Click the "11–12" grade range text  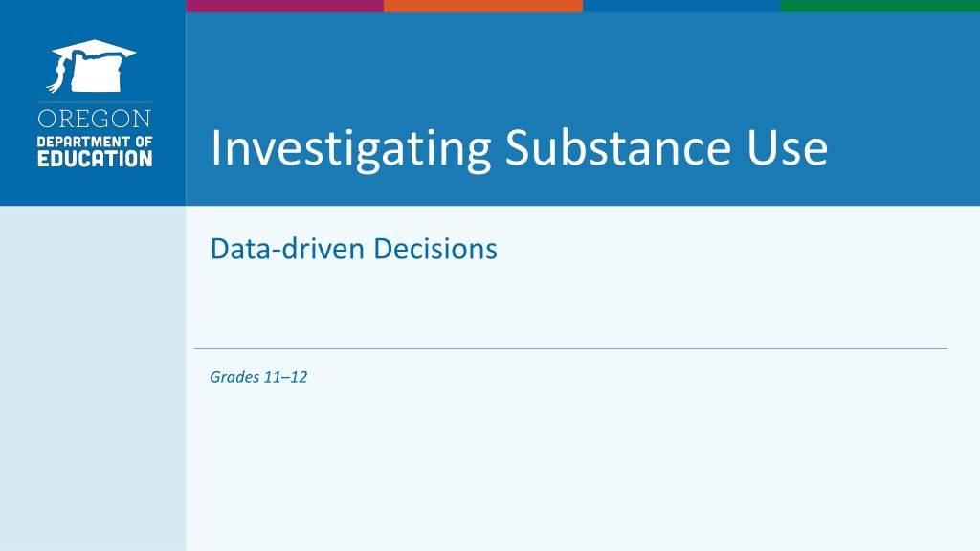(285, 377)
